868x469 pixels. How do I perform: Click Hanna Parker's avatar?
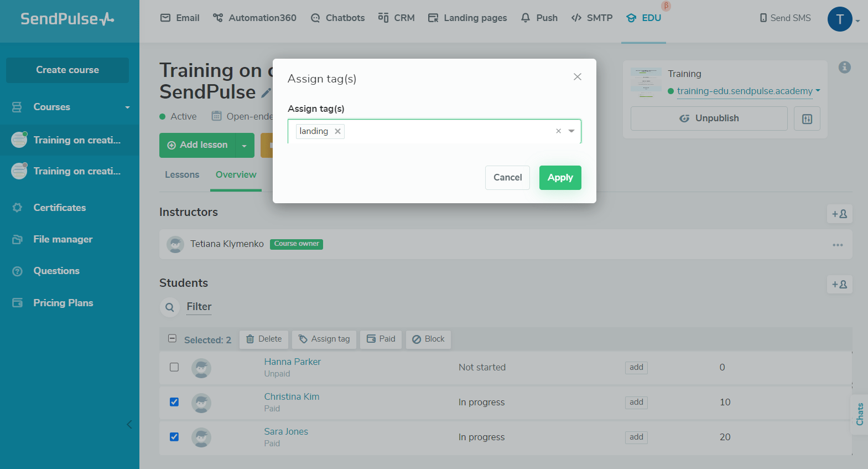[201, 368]
